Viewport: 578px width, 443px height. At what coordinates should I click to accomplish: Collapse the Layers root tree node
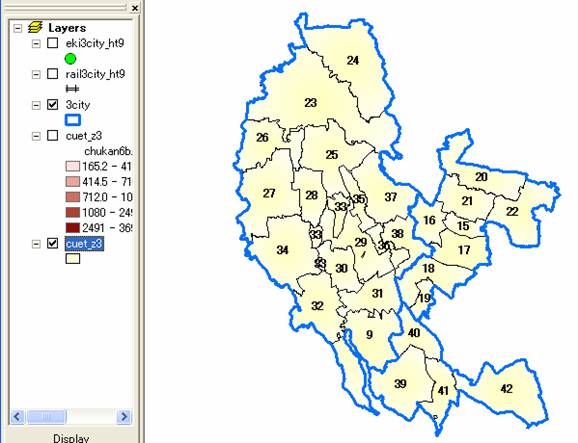click(18, 28)
